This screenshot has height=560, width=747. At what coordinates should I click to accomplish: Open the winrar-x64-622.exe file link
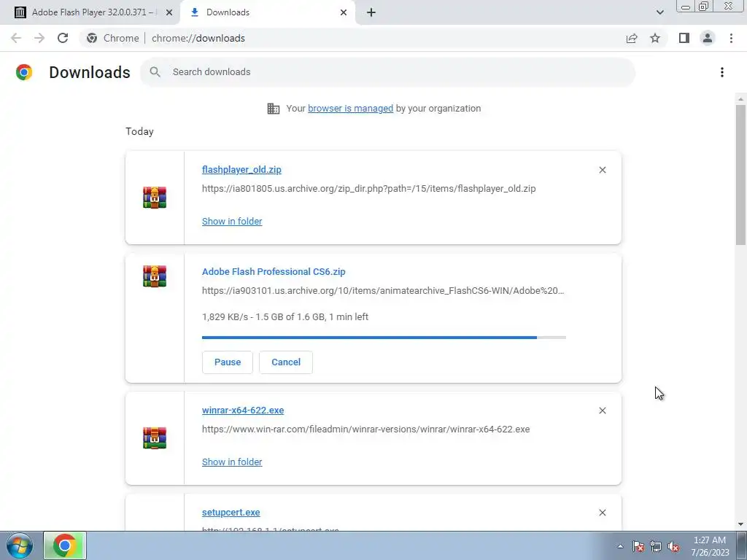(242, 410)
